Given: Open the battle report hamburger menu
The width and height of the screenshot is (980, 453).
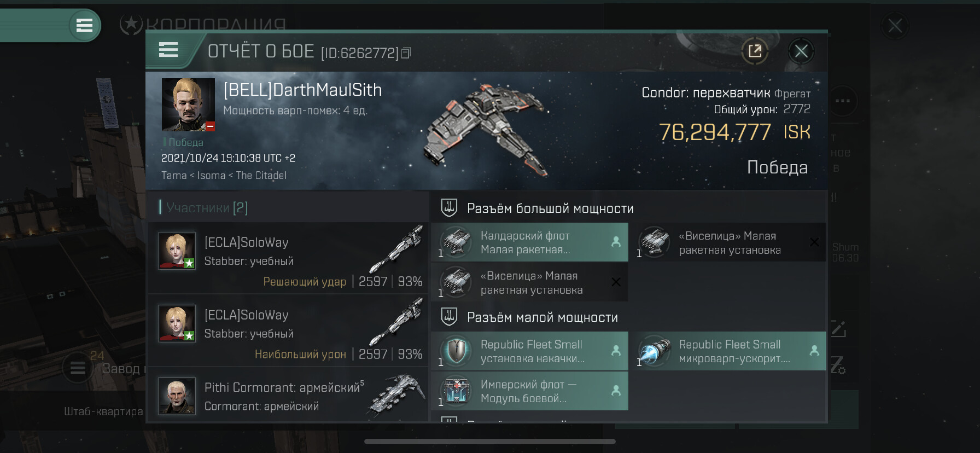Looking at the screenshot, I should [x=168, y=50].
